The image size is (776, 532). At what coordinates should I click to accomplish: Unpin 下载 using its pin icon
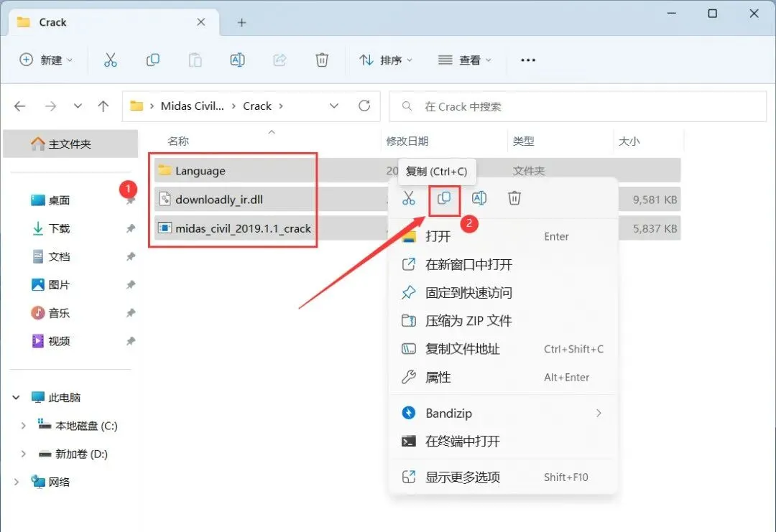(131, 228)
